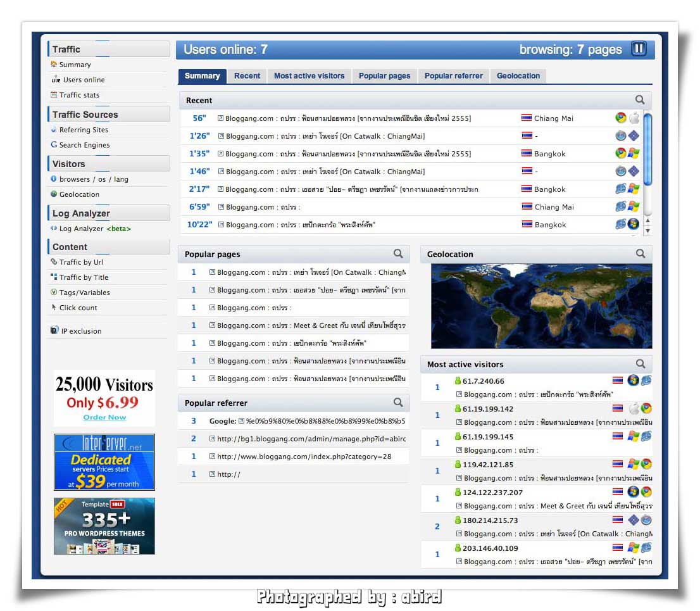Screen dimensions: 700x611
Task: Click Order Now in visitors ad
Action: 104,417
